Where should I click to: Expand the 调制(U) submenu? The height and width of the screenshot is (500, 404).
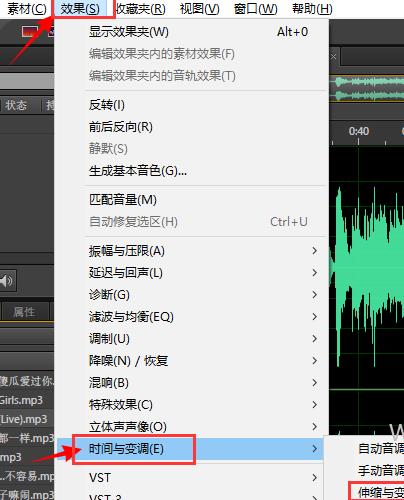click(192, 339)
